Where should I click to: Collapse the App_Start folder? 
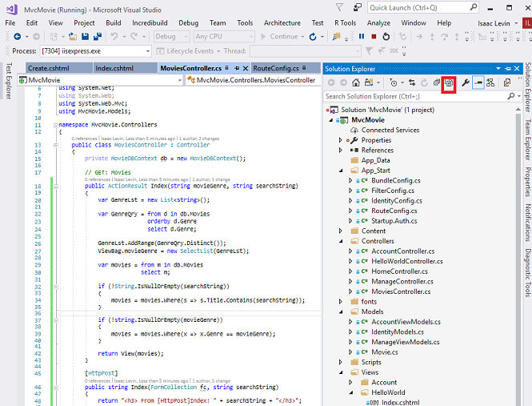(340, 171)
